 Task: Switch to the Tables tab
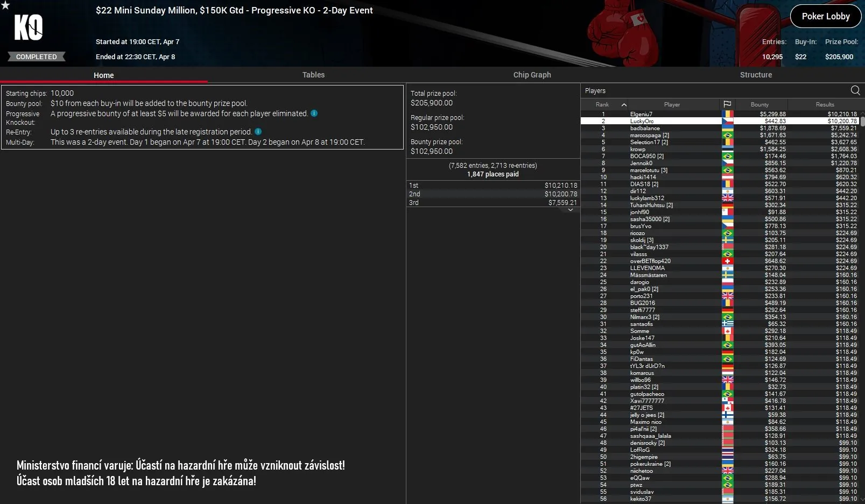coord(313,75)
